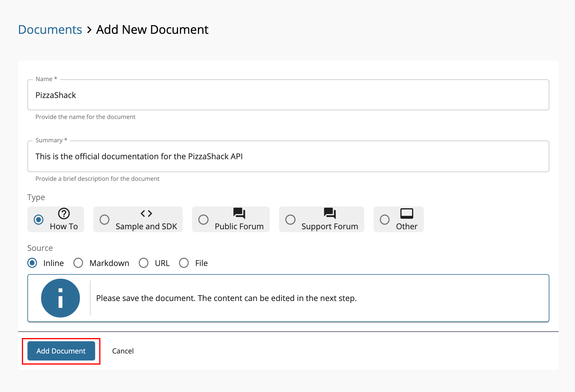The height and width of the screenshot is (392, 575).
Task: Pick File as the document source
Action: point(184,263)
